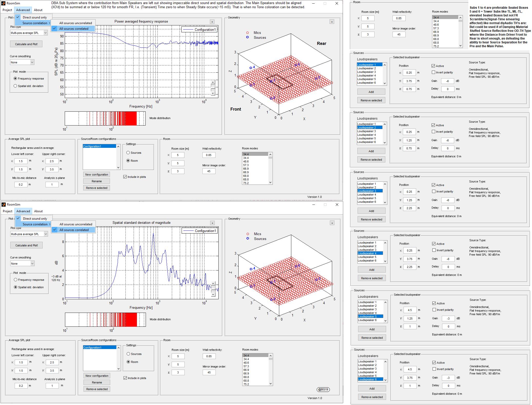This screenshot has width=532, height=405.
Task: Select Frequency response plot mode in the top window
Action: [15, 79]
